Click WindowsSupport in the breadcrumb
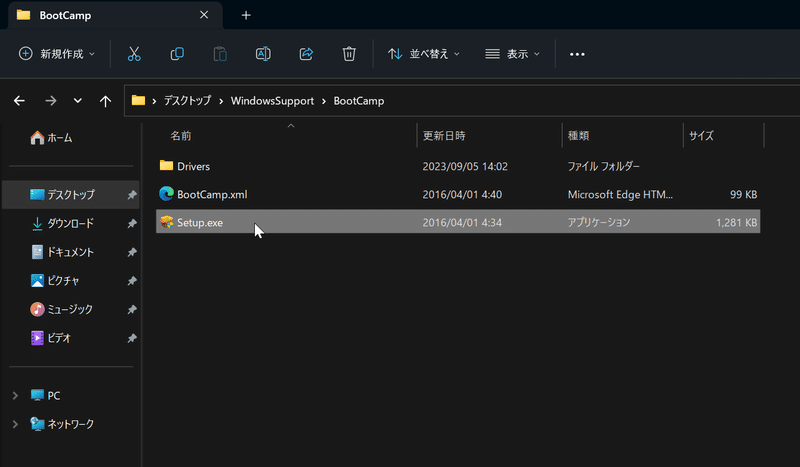Screen dimensions: 800x467 pos(272,101)
